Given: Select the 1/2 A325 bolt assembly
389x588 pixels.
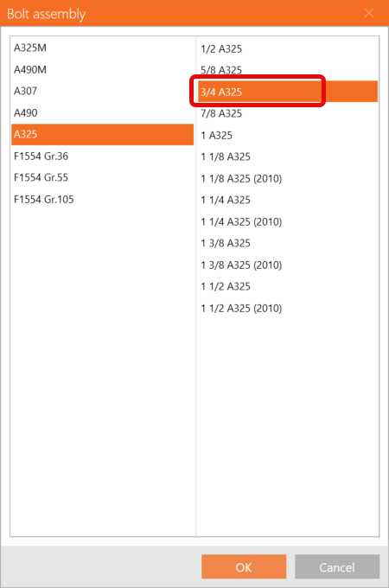Looking at the screenshot, I should [x=288, y=48].
